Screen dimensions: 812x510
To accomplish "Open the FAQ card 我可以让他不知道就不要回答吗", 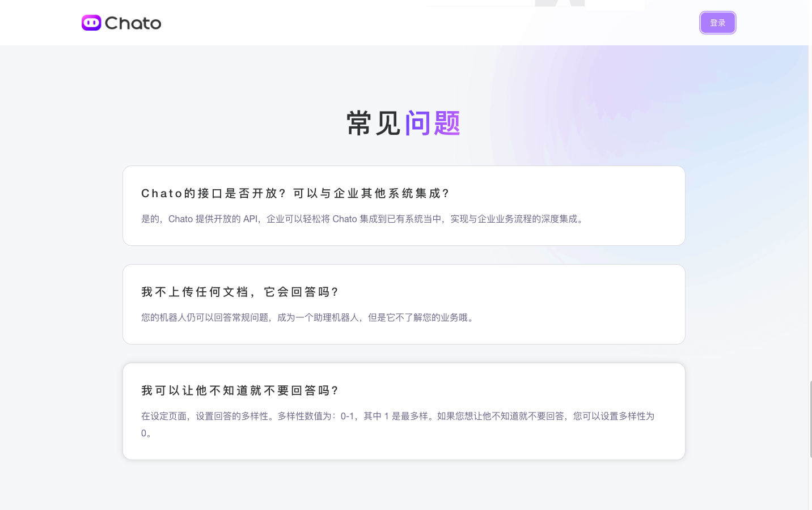I will [x=404, y=411].
